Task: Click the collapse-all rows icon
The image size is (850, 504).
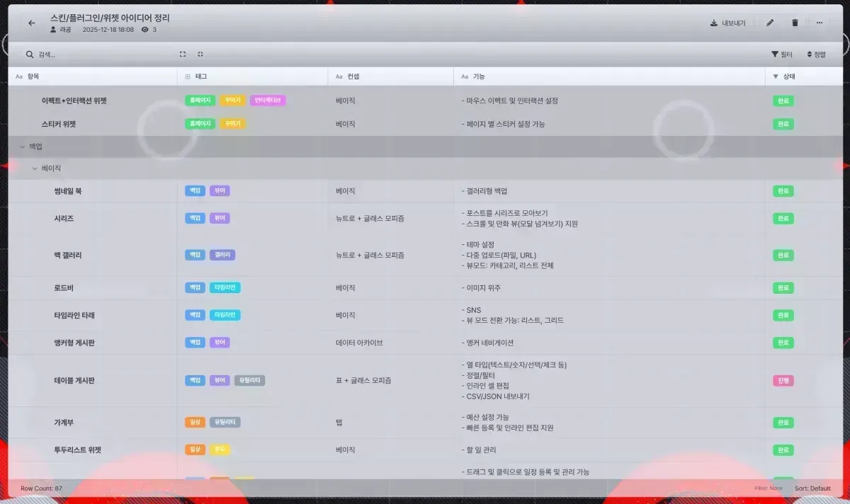Action: pyautogui.click(x=200, y=55)
